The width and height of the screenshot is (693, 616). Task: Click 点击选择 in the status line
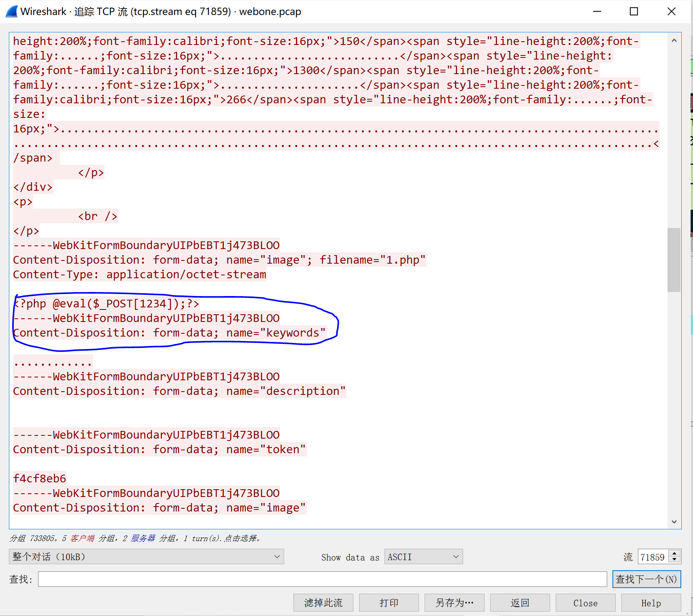click(x=241, y=538)
